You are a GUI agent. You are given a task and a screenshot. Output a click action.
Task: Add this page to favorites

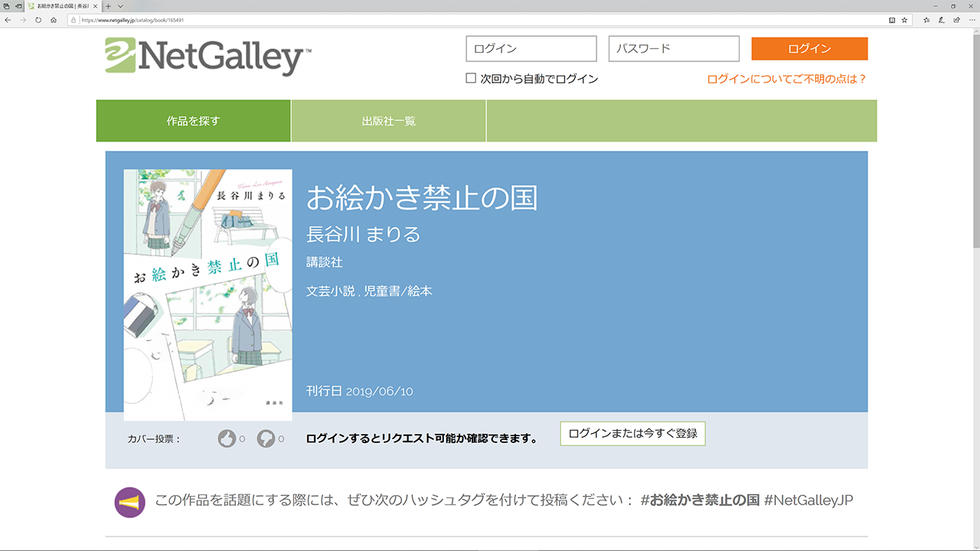coord(904,20)
